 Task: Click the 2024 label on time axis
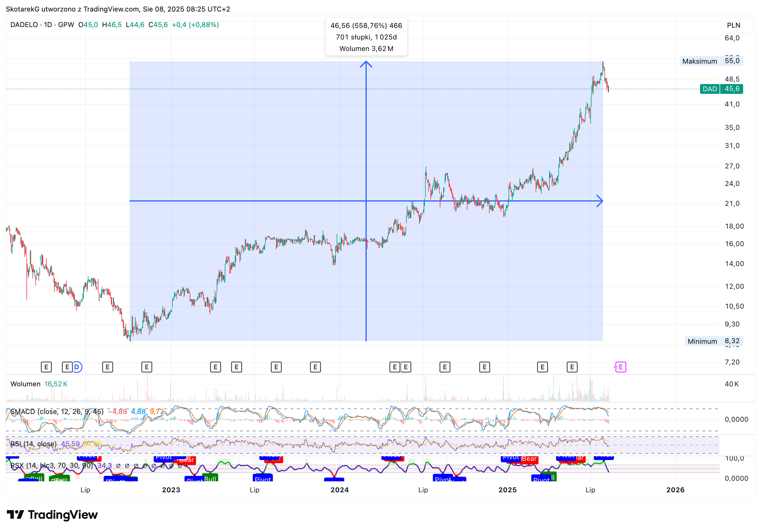340,490
